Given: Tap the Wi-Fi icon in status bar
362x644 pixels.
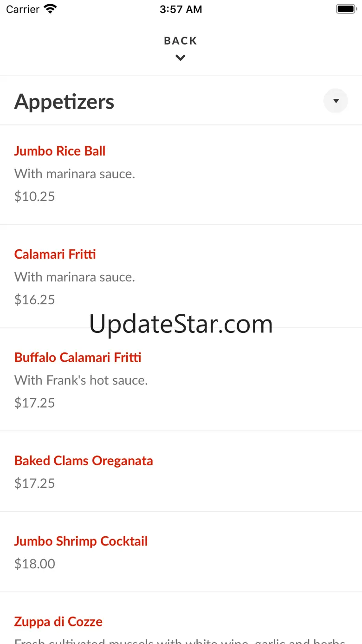Looking at the screenshot, I should click(50, 9).
